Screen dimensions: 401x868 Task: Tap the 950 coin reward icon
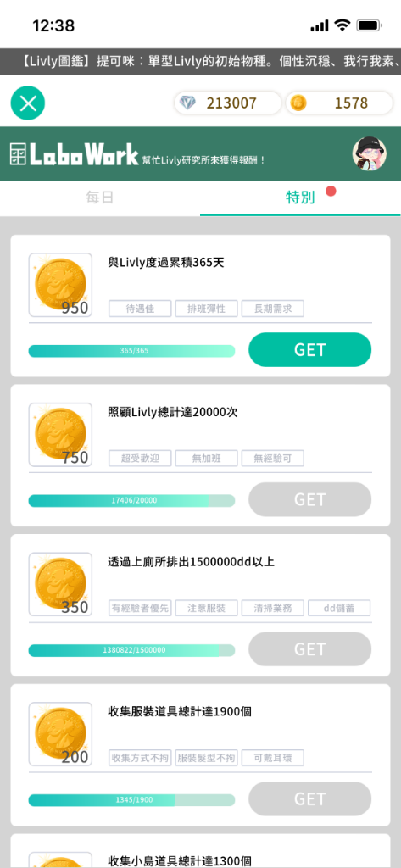coord(60,285)
